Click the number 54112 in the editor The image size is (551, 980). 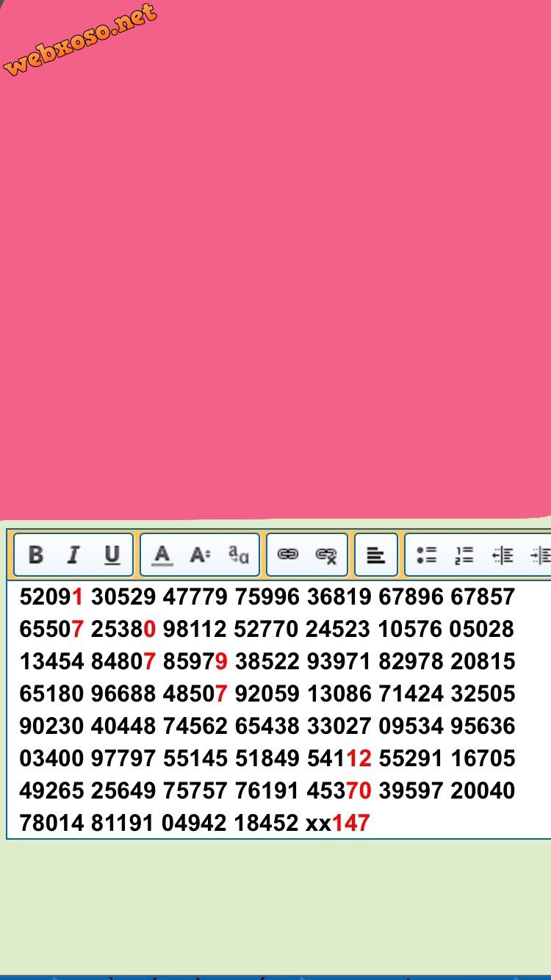(339, 758)
